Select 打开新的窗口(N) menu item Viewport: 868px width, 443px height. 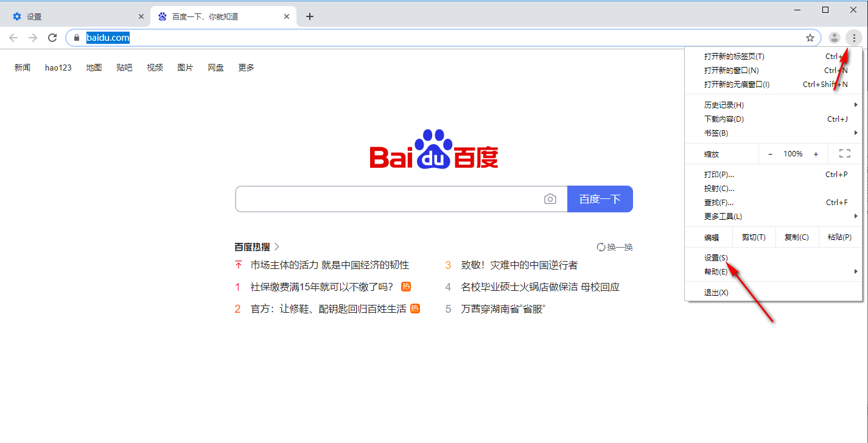[x=774, y=70]
